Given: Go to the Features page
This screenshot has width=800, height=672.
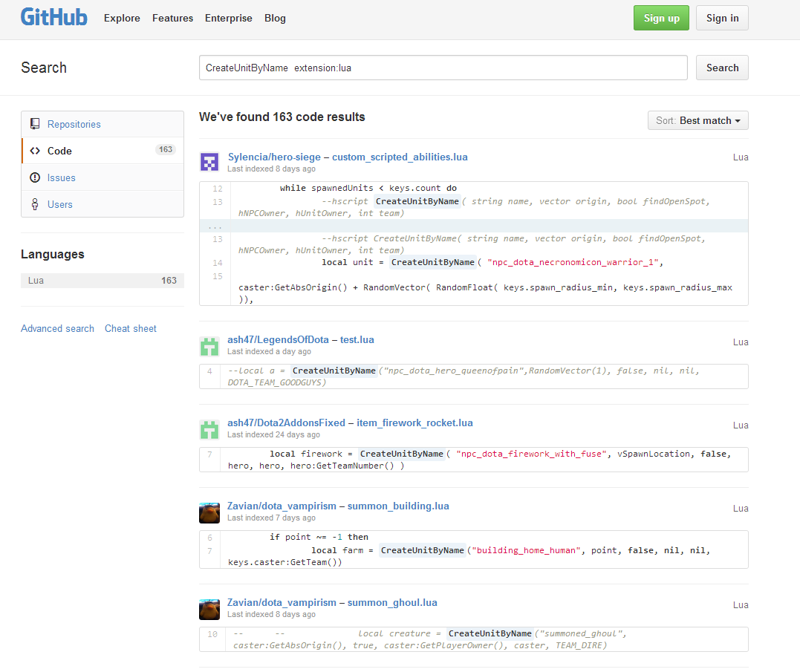Looking at the screenshot, I should click(x=172, y=18).
